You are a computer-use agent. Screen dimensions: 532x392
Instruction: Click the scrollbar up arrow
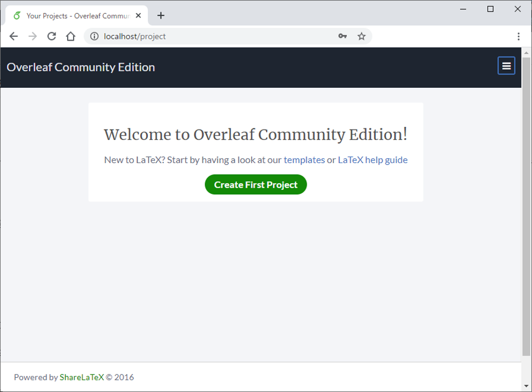(x=527, y=53)
